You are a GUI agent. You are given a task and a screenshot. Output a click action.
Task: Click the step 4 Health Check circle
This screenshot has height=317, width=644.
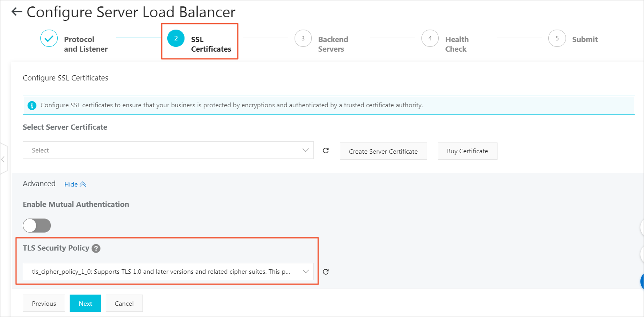pos(430,39)
